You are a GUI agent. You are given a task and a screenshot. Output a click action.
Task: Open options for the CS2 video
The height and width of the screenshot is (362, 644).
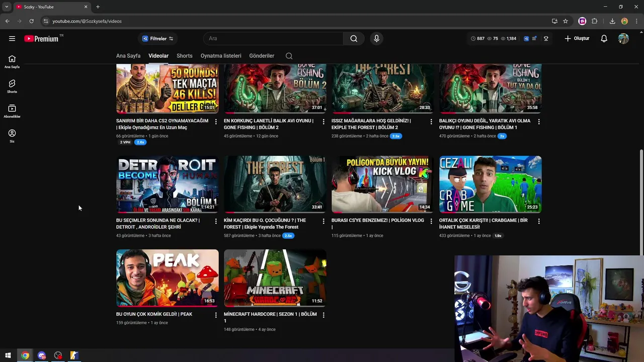click(x=216, y=122)
